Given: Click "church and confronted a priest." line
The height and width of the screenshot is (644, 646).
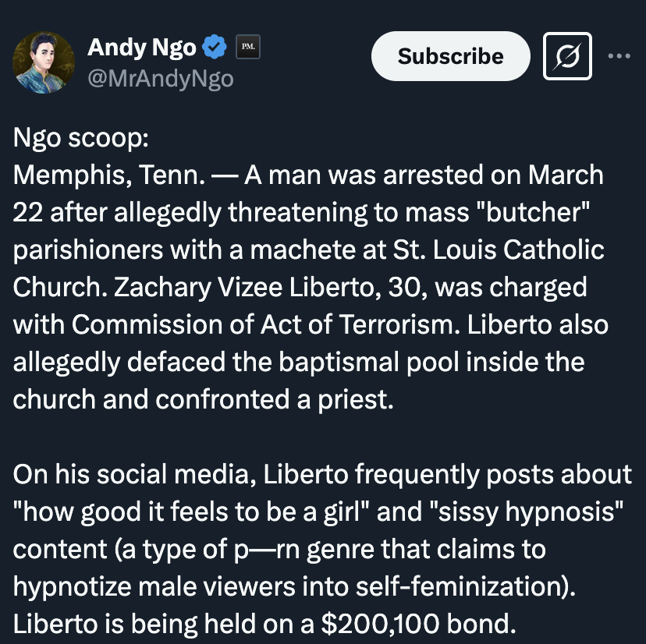Looking at the screenshot, I should (200, 398).
